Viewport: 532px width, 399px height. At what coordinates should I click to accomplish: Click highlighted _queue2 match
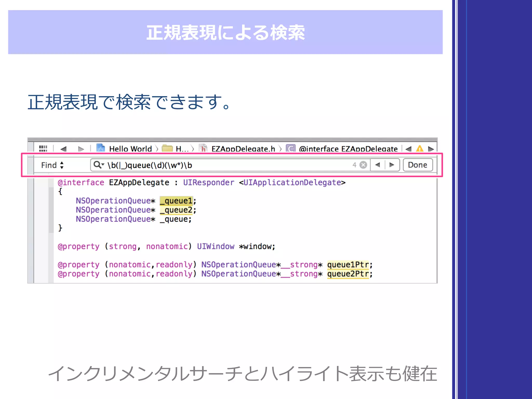click(176, 210)
